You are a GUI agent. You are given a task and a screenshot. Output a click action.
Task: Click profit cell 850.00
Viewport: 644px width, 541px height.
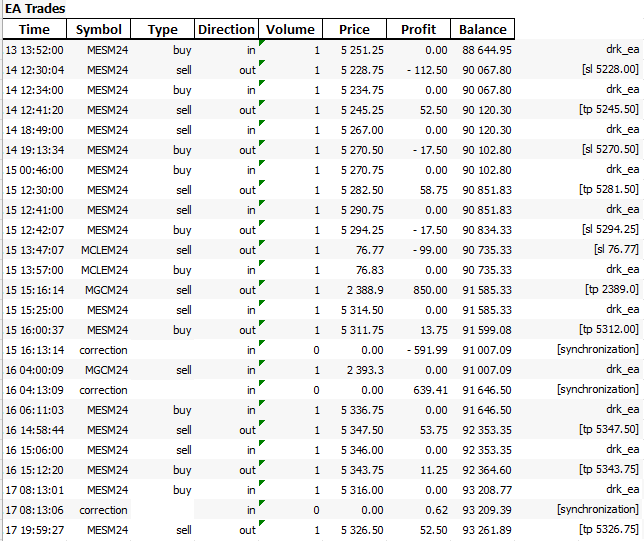point(430,290)
